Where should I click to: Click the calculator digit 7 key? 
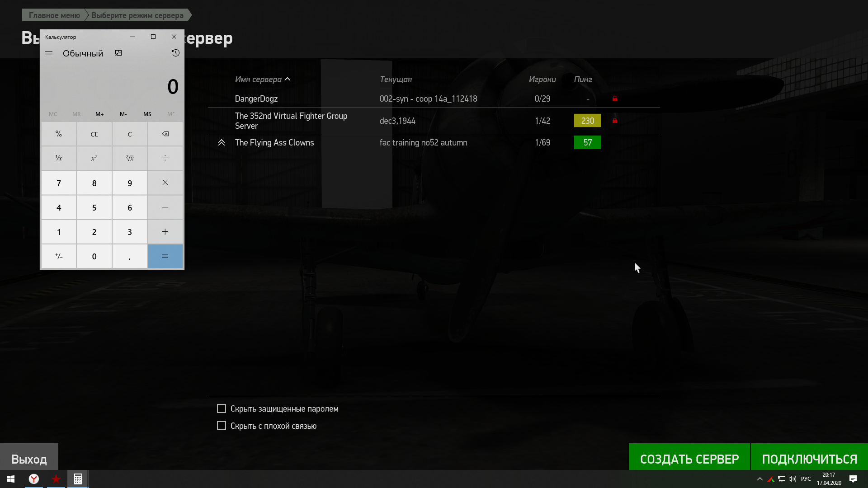(59, 183)
